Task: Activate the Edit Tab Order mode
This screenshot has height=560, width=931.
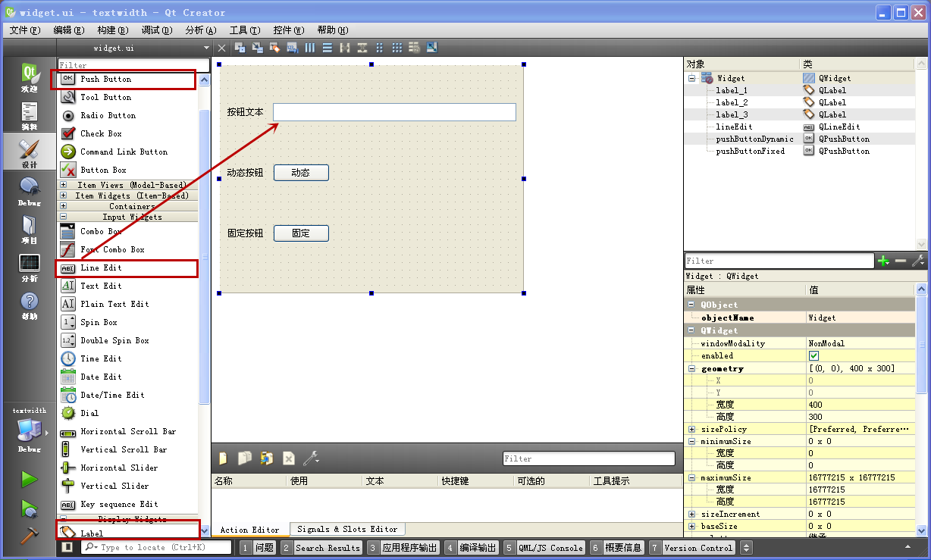Action: coord(292,47)
